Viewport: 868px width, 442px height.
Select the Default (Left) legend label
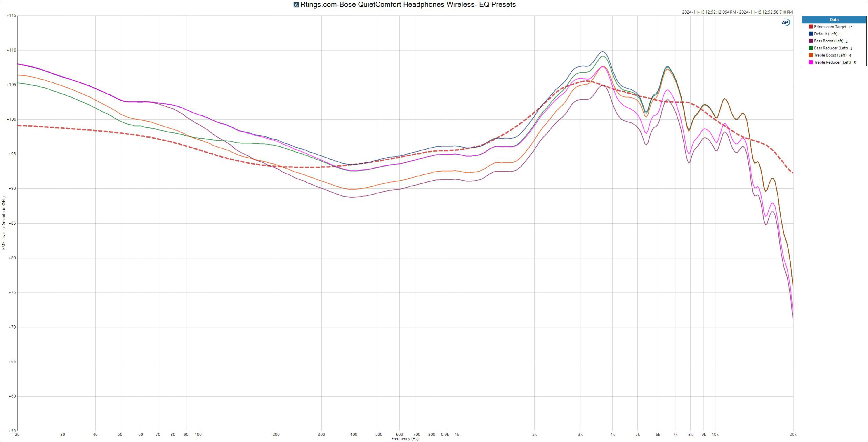pyautogui.click(x=826, y=34)
